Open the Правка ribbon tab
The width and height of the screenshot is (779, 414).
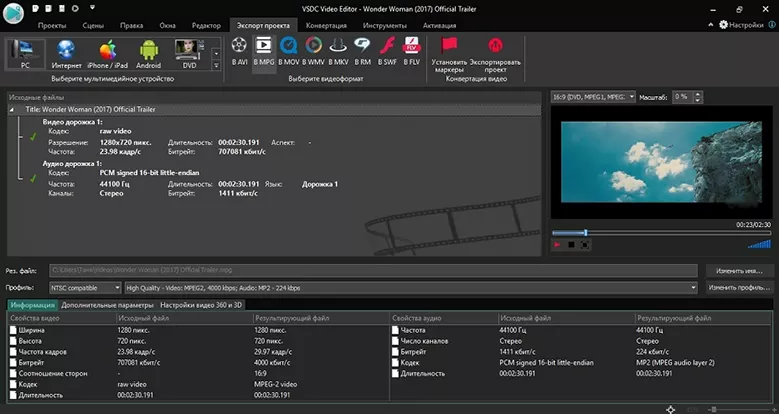point(132,25)
